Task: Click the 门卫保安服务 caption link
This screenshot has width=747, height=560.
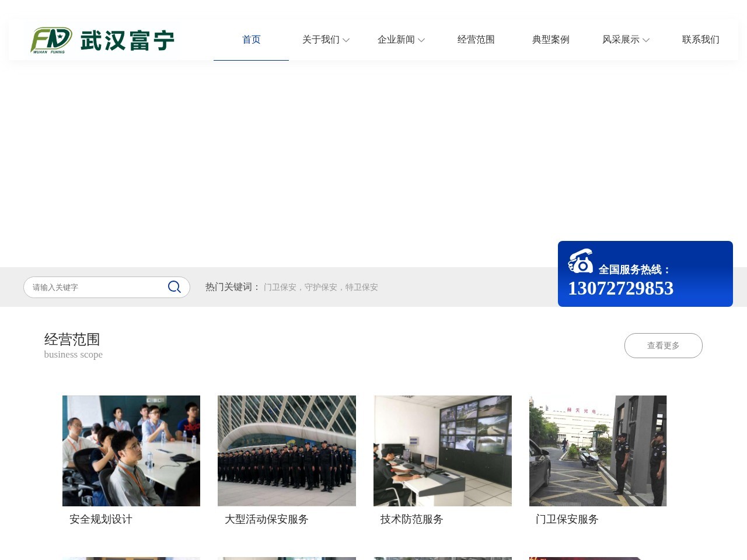Action: [x=567, y=519]
